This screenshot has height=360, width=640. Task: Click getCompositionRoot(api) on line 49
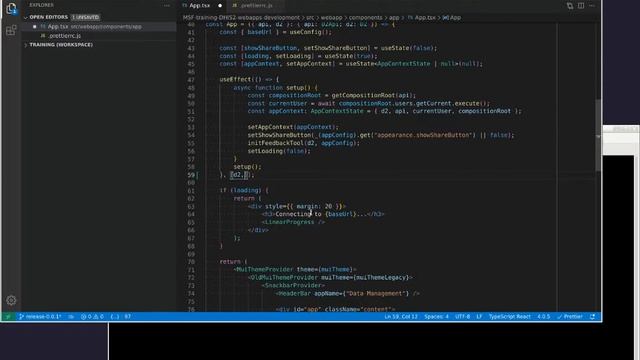pos(373,96)
